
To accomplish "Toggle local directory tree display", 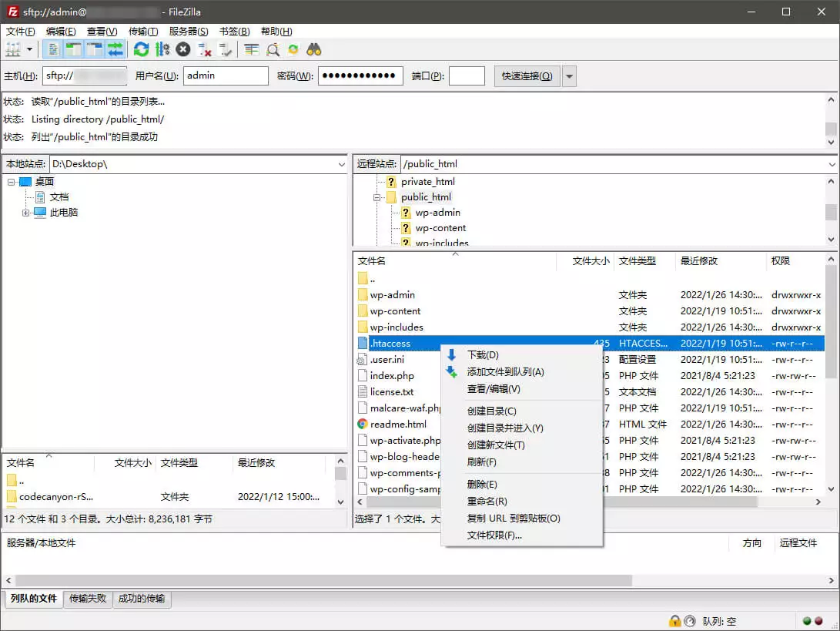I will [73, 49].
